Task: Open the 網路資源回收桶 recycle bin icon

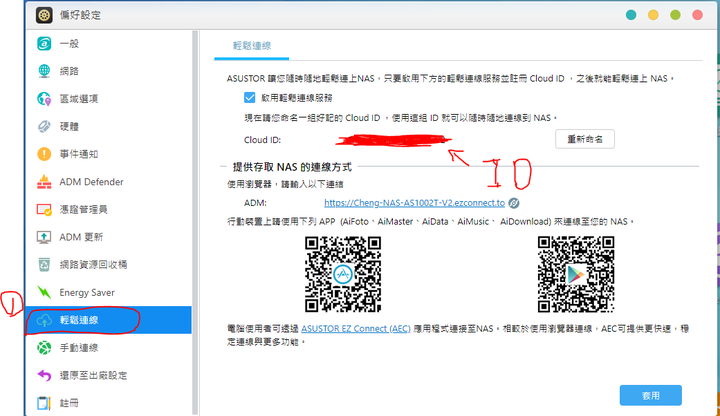Action: pos(44,264)
